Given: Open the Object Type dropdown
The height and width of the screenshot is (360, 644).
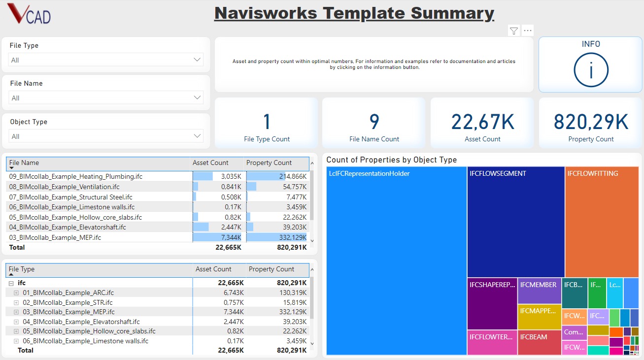Looking at the screenshot, I should (106, 136).
